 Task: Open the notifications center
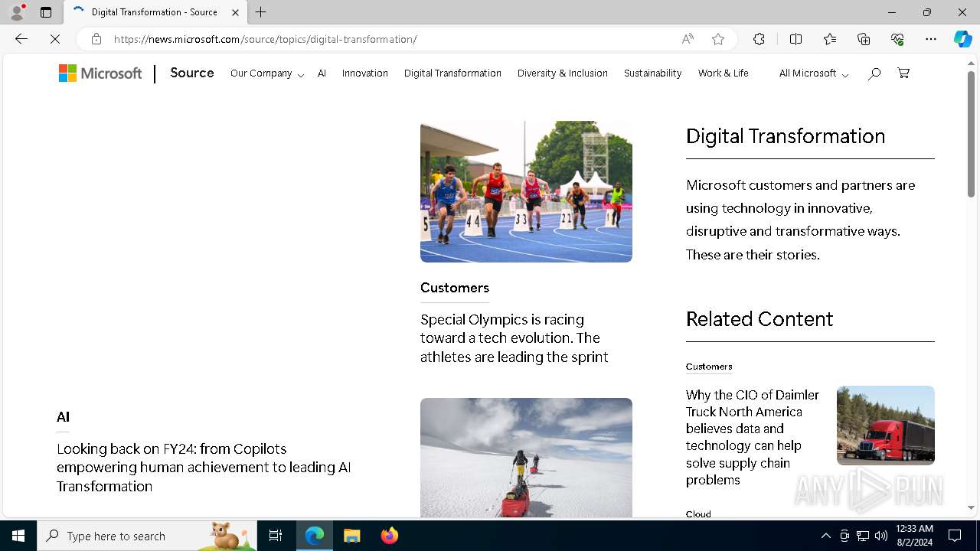(x=955, y=536)
